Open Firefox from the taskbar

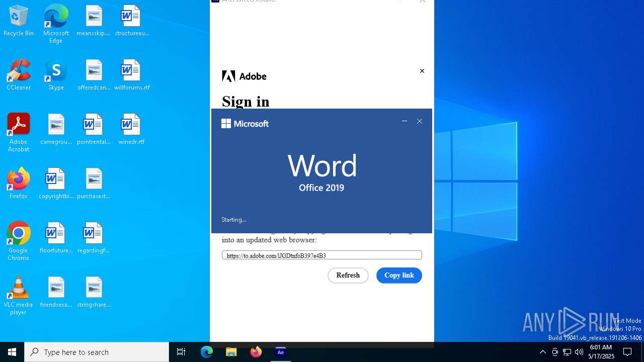coord(256,352)
